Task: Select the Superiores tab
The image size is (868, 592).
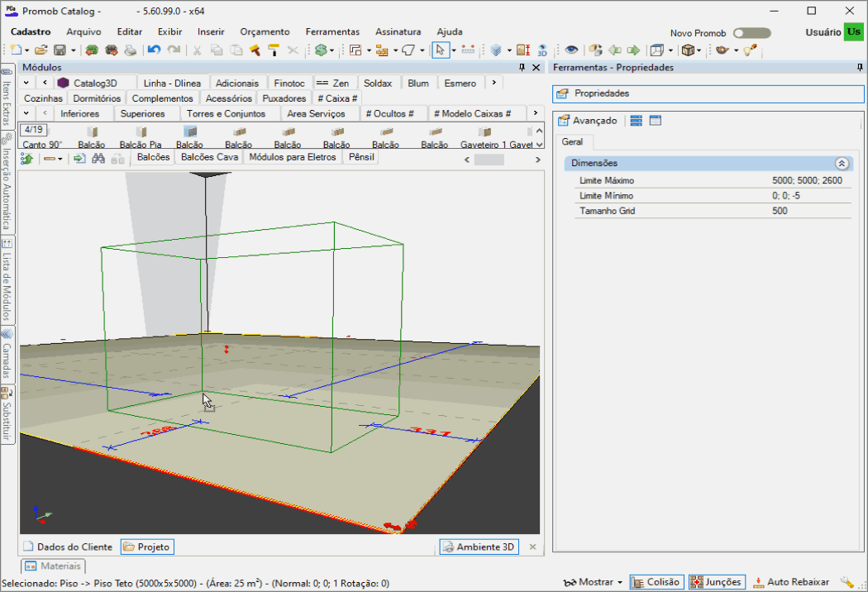Action: (x=143, y=113)
